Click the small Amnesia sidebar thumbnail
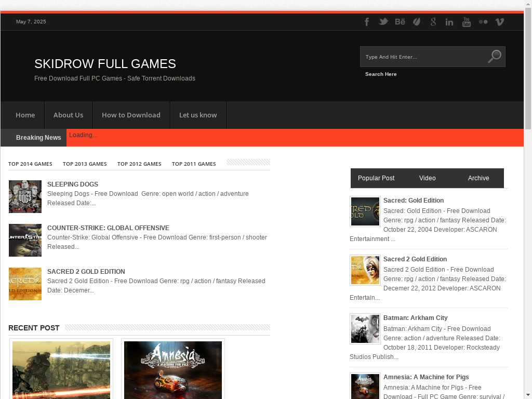This screenshot has width=532, height=399. [365, 386]
